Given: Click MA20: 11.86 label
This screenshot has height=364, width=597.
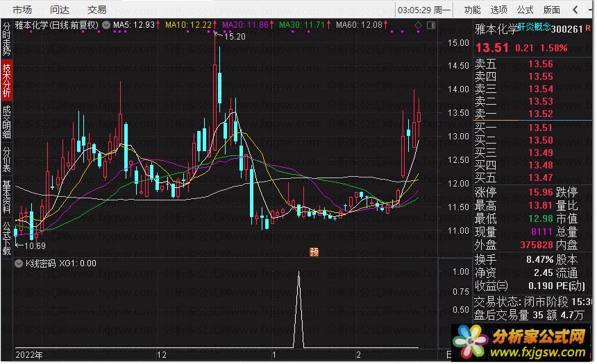Looking at the screenshot, I should 245,25.
